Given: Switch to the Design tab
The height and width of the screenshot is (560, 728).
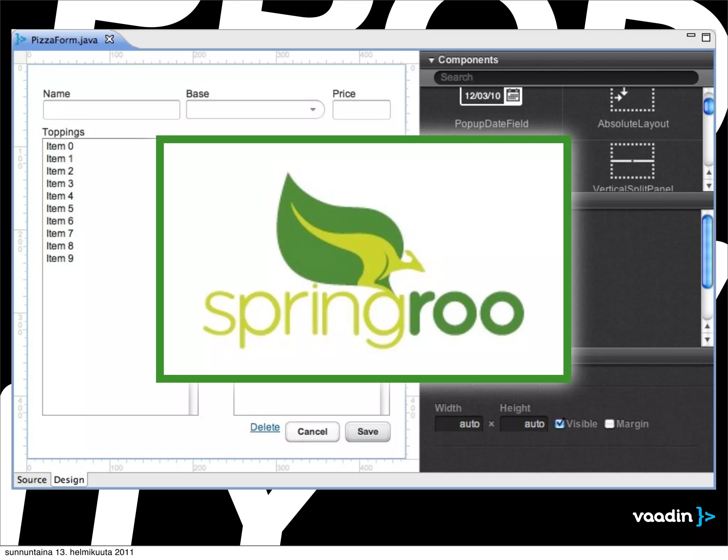Looking at the screenshot, I should [69, 480].
